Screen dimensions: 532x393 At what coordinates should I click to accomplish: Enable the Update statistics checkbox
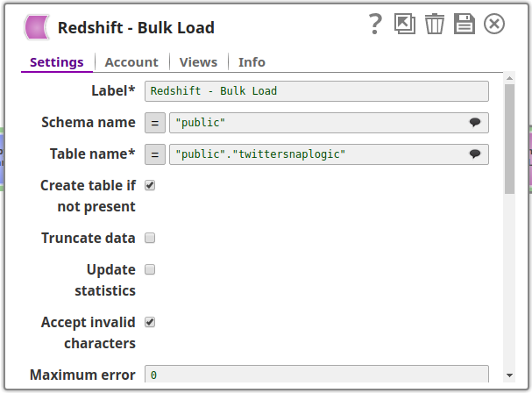(150, 269)
